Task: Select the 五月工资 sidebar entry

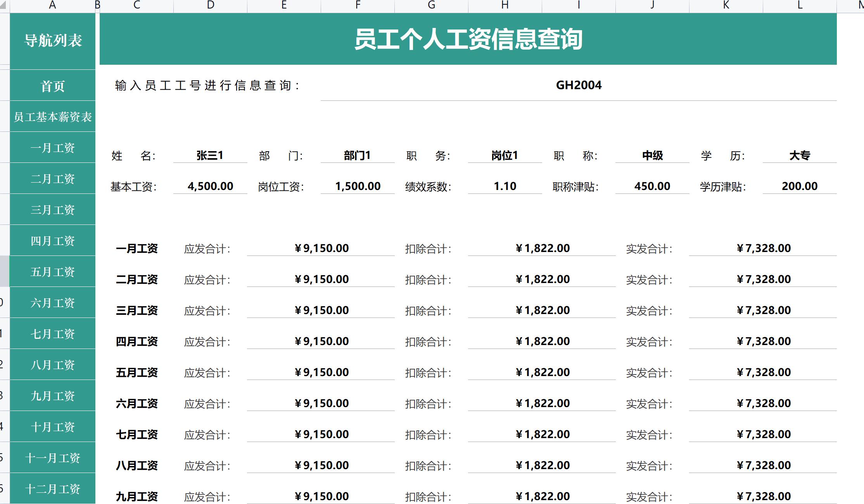Action: pyautogui.click(x=52, y=272)
